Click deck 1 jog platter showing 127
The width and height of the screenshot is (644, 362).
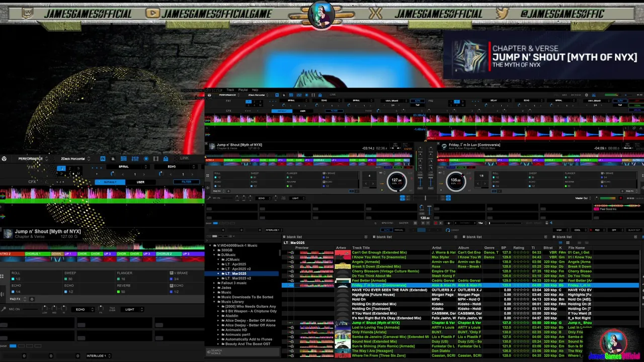tap(397, 182)
